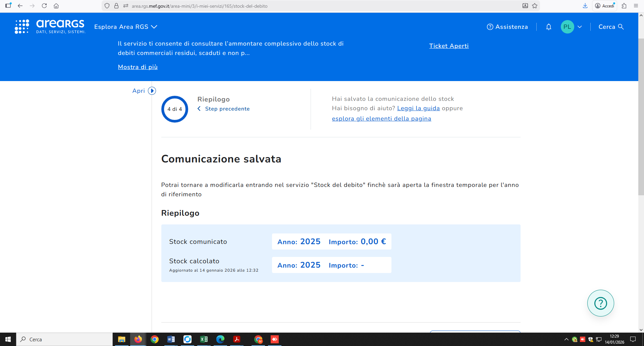Go back via Step precedente
This screenshot has height=346, width=644.
click(x=224, y=109)
